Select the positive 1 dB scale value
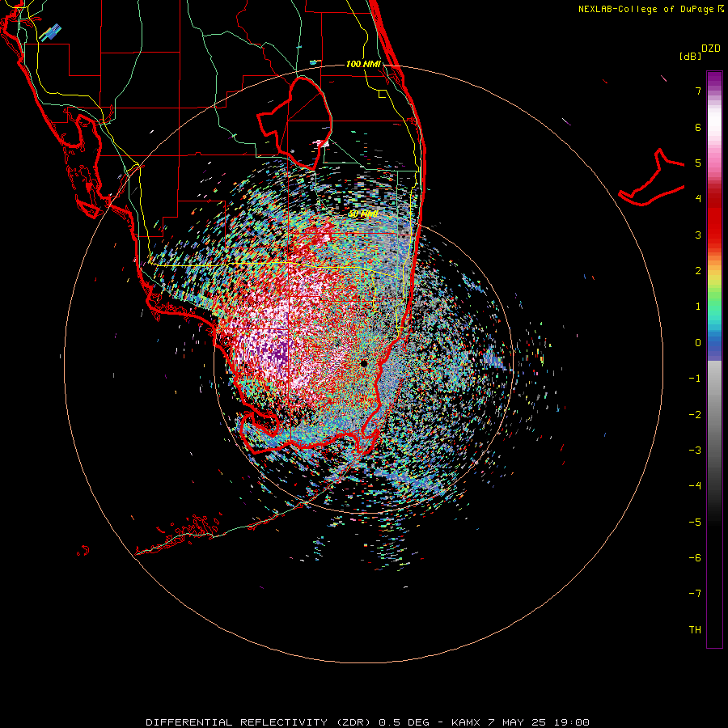Viewport: 728px width, 728px height. click(698, 306)
